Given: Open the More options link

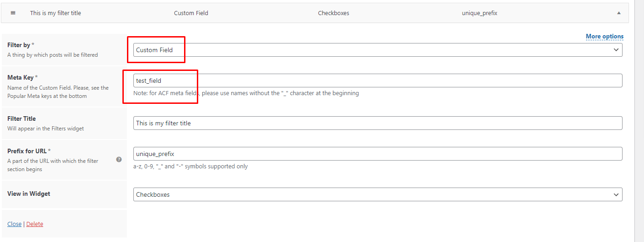Looking at the screenshot, I should [605, 36].
